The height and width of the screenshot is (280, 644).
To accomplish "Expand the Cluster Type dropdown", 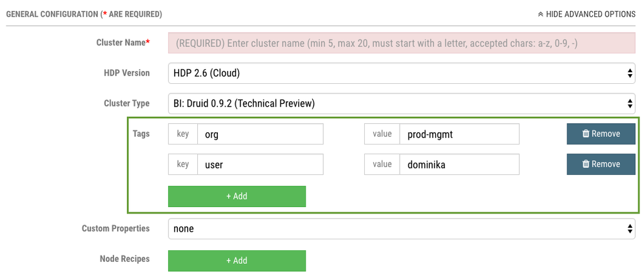I will click(401, 103).
